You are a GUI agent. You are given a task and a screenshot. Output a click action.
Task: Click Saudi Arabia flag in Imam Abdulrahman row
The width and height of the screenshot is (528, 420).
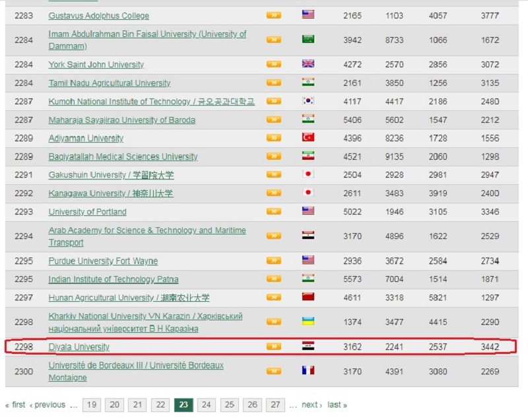pos(308,39)
